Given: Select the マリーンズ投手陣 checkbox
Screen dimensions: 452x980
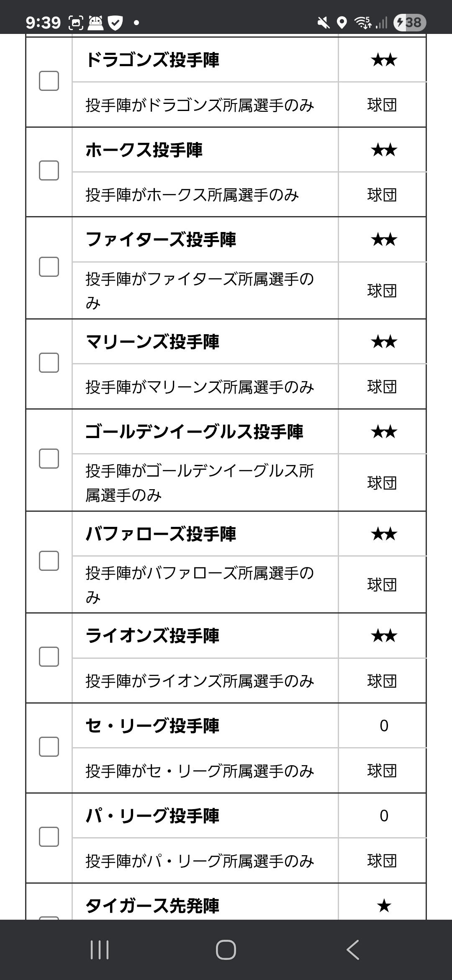Looking at the screenshot, I should click(49, 363).
